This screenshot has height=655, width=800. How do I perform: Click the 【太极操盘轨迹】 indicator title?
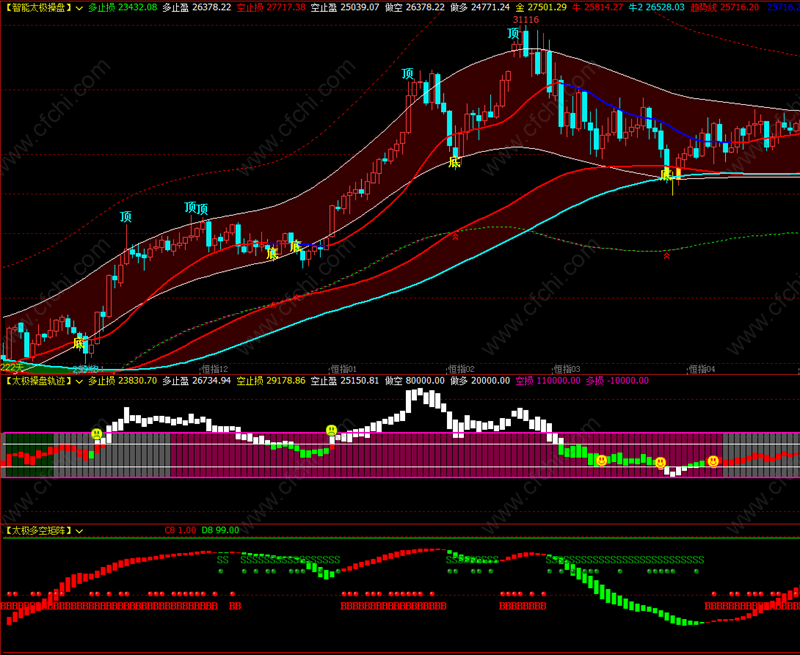(38, 381)
